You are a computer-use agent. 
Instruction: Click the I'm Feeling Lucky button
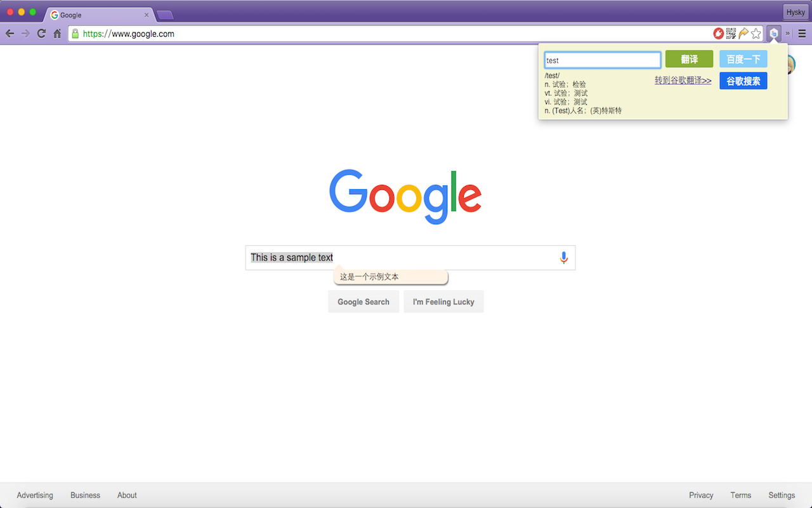(x=443, y=302)
